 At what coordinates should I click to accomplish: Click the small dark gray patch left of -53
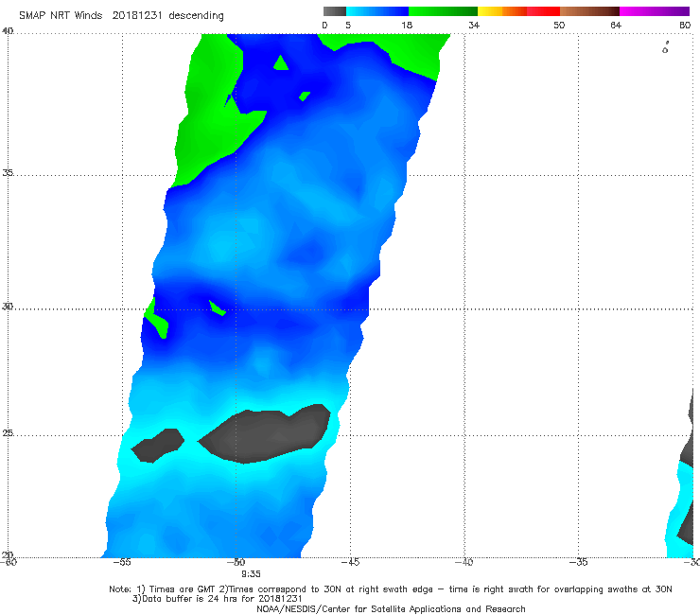[x=158, y=446]
